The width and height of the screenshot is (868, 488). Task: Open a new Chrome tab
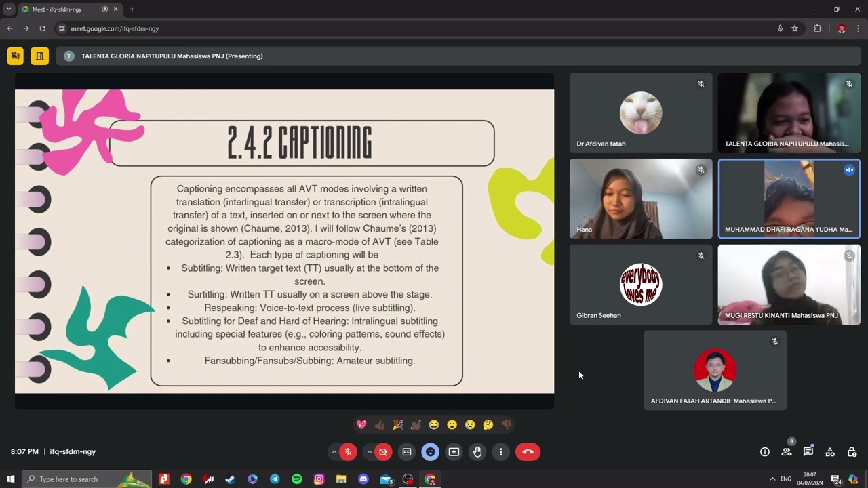point(132,9)
